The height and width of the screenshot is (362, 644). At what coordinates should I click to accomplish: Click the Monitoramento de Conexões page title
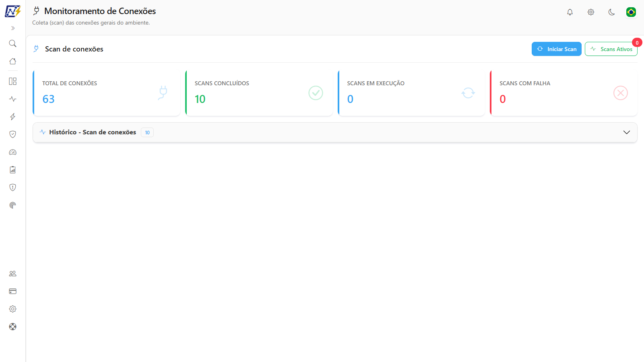(x=100, y=11)
